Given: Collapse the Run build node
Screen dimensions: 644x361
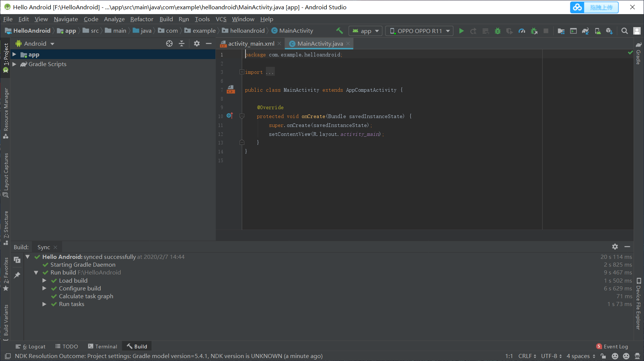Looking at the screenshot, I should coord(36,273).
